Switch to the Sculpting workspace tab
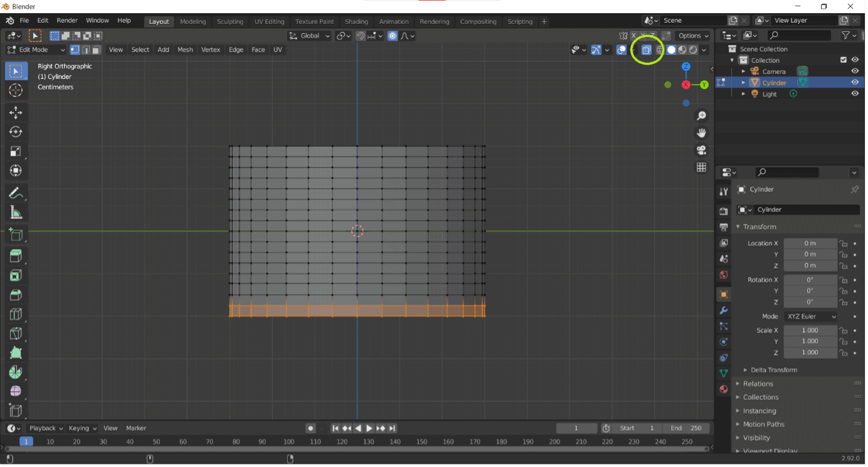The height and width of the screenshot is (467, 868). [x=230, y=21]
